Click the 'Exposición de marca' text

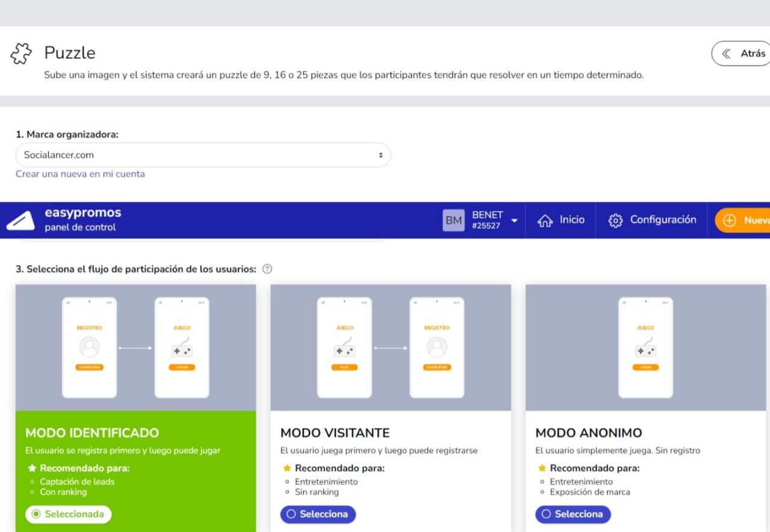[590, 492]
